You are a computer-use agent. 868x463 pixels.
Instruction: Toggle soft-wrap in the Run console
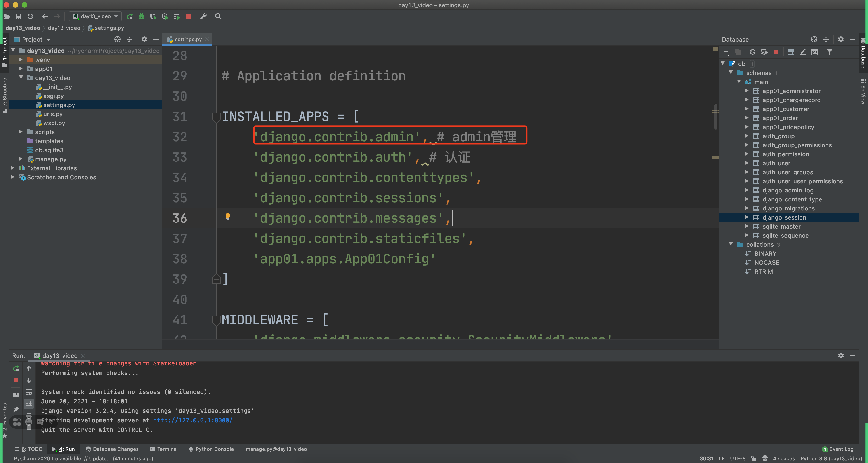pos(29,392)
